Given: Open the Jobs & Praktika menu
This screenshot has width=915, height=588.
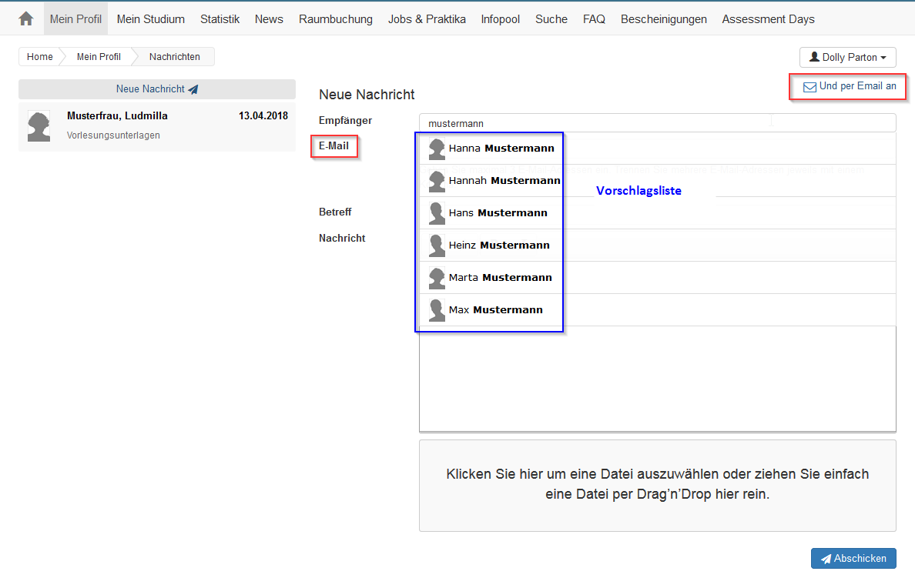Looking at the screenshot, I should 427,19.
